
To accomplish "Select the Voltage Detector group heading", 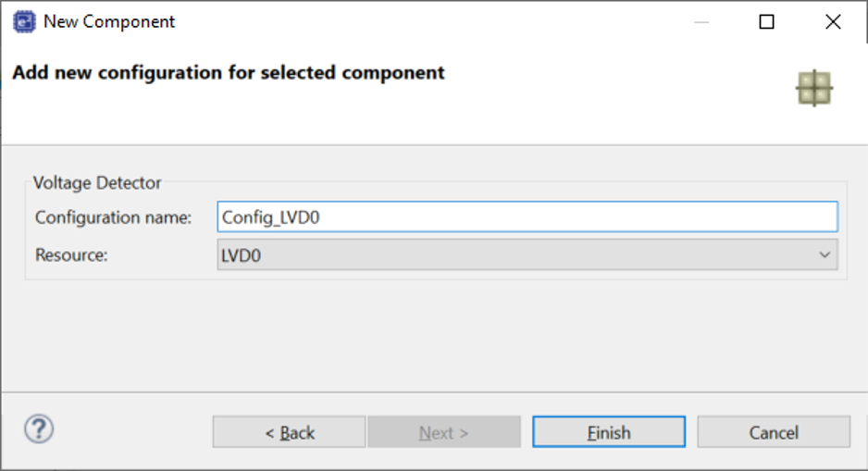I will 97,182.
